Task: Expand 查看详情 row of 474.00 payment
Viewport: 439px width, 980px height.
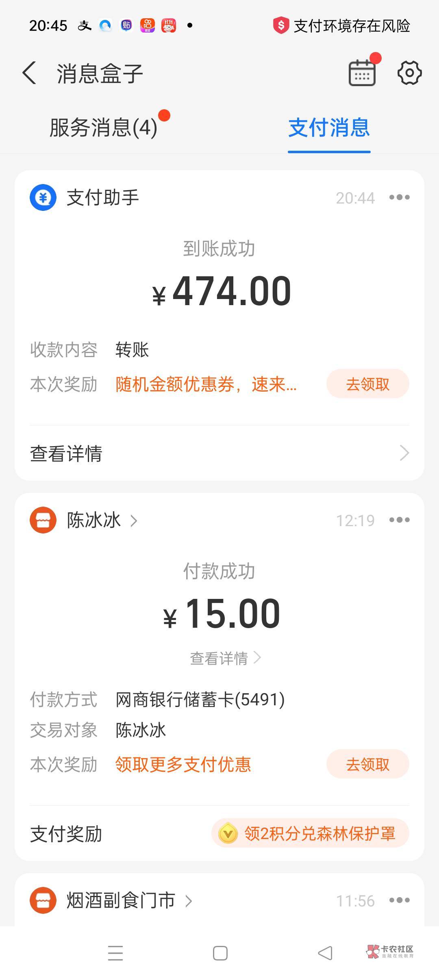Action: tap(219, 453)
